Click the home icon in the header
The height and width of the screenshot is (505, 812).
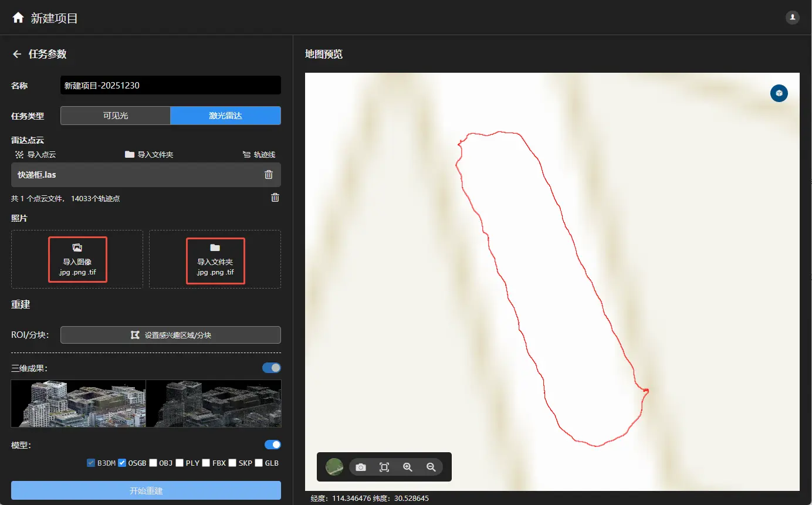(18, 18)
